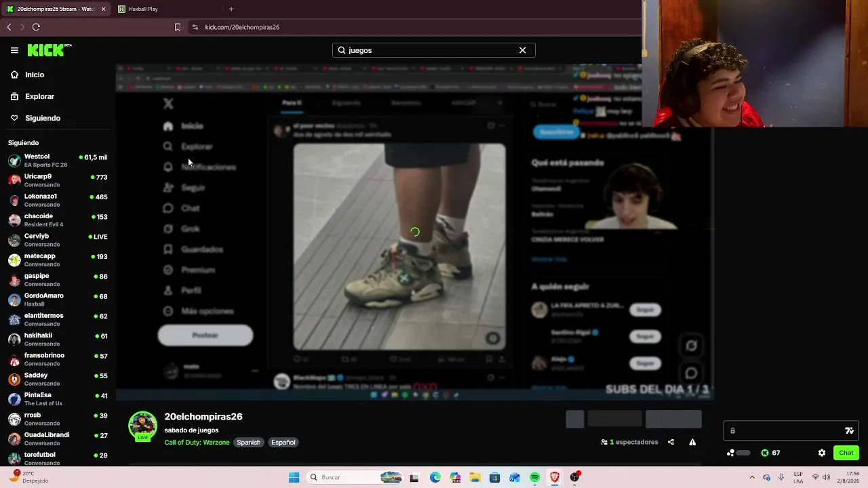Image resolution: width=868 pixels, height=488 pixels.
Task: Click the share stream icon
Action: point(671,442)
